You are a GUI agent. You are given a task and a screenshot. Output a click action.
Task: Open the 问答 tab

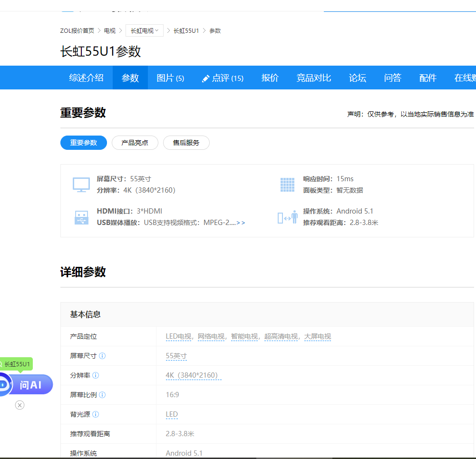[x=392, y=78]
